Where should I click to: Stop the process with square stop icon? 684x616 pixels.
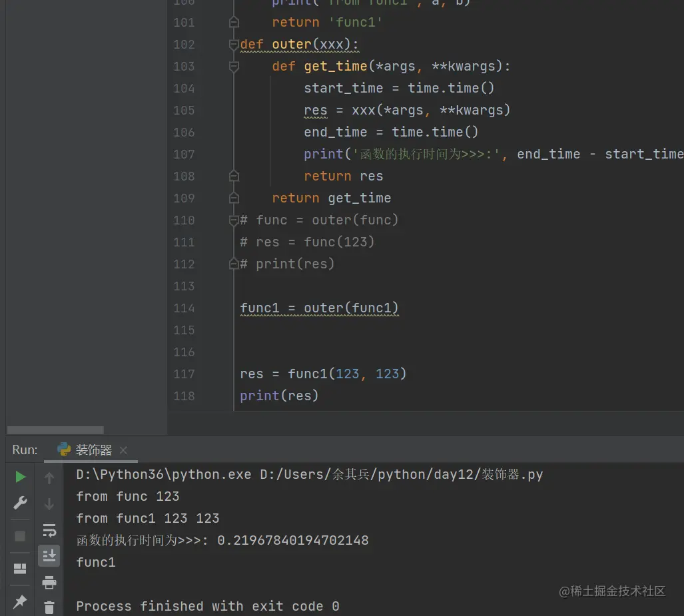(20, 535)
